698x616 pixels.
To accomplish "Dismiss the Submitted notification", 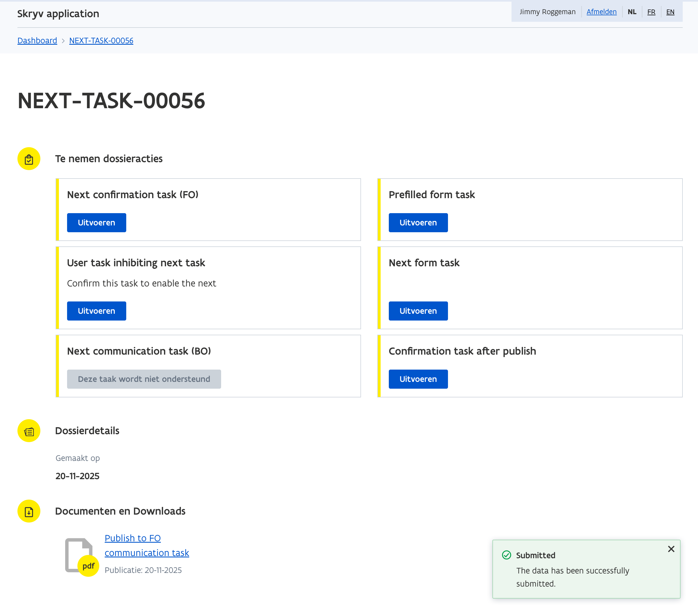I will [671, 549].
